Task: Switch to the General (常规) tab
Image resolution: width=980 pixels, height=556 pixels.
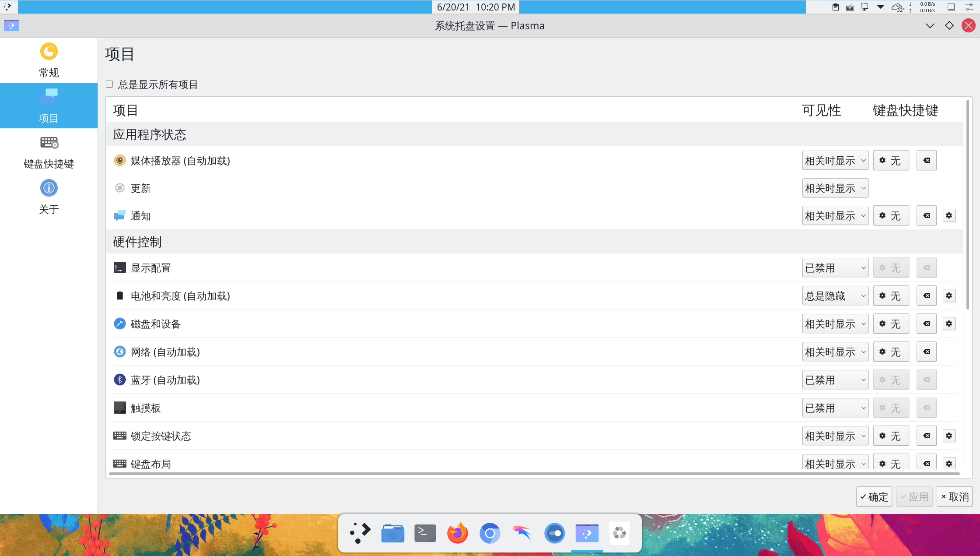Action: [49, 60]
